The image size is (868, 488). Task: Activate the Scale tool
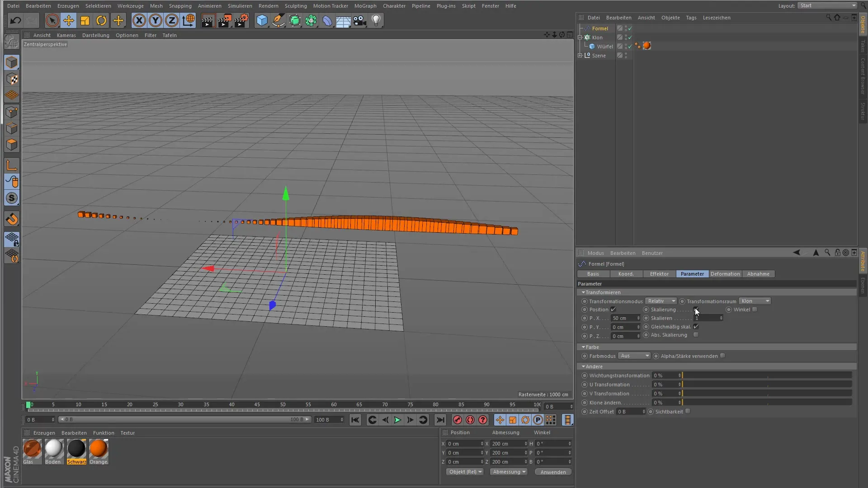pyautogui.click(x=85, y=20)
